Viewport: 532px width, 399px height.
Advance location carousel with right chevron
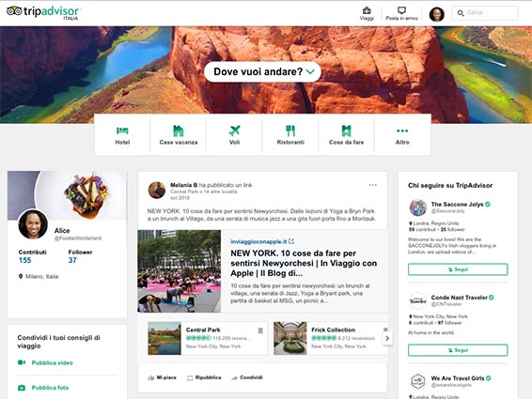point(387,338)
